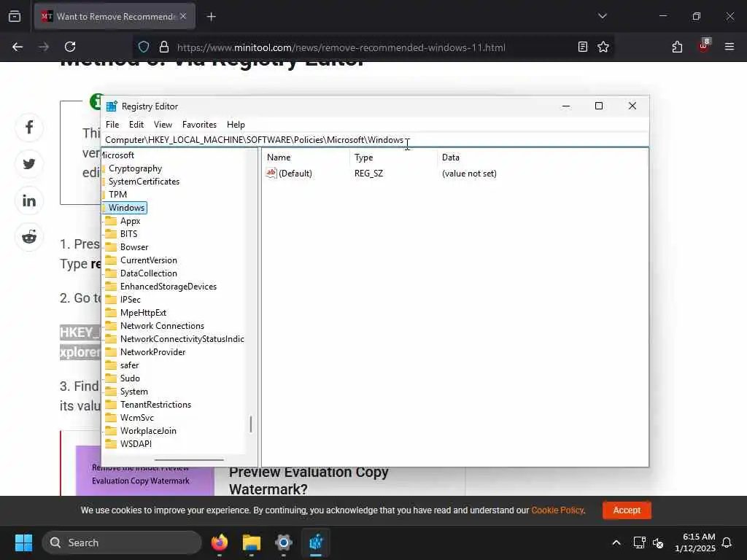
Task: Open the Edit menu in Registry Editor
Action: (x=136, y=124)
